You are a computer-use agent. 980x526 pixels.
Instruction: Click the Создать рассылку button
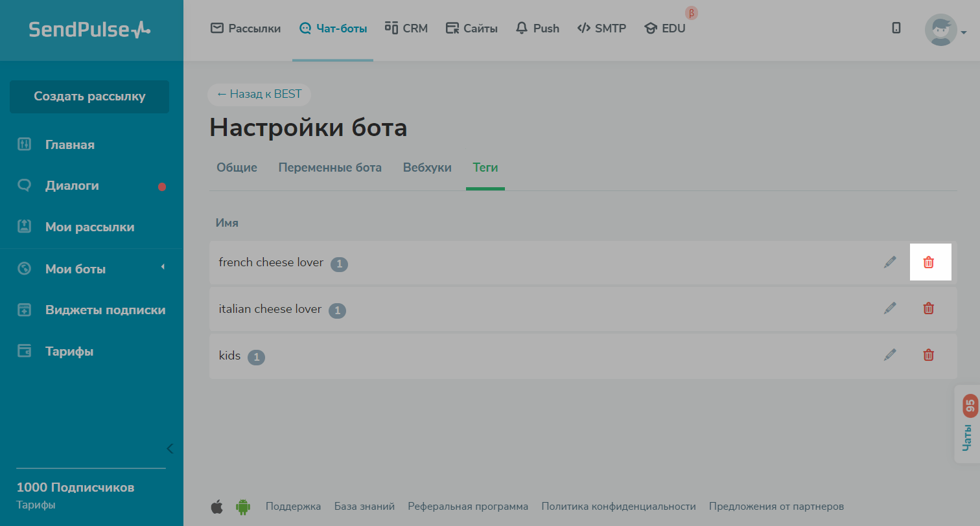(89, 97)
